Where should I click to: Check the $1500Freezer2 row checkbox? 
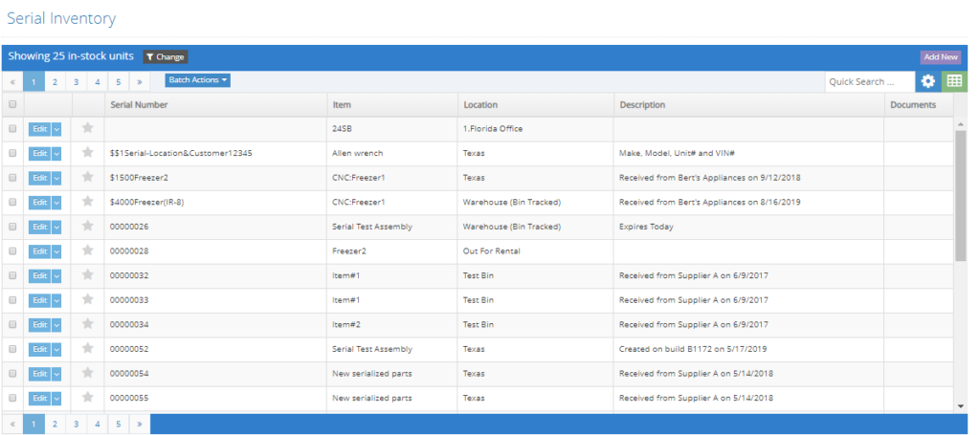click(12, 178)
